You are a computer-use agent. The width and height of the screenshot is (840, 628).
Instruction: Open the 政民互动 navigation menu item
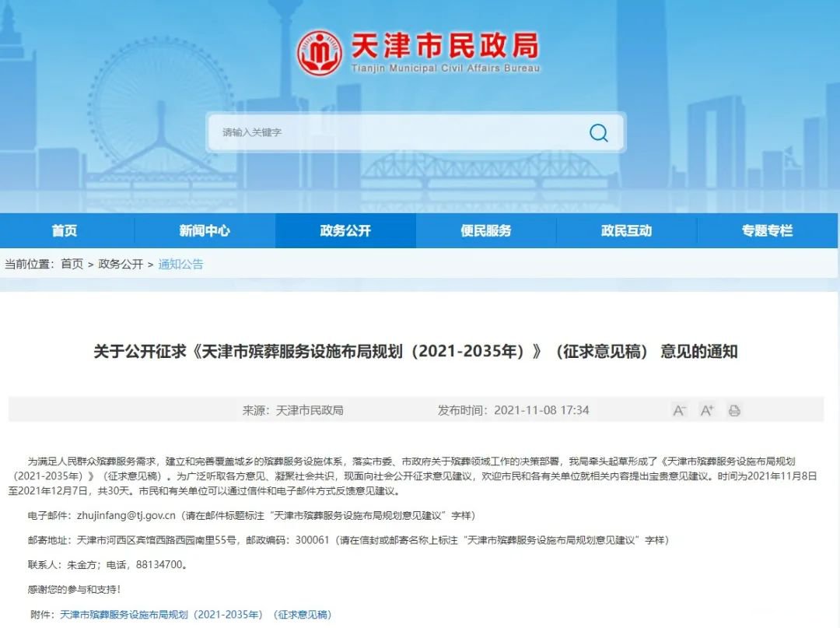pos(626,230)
